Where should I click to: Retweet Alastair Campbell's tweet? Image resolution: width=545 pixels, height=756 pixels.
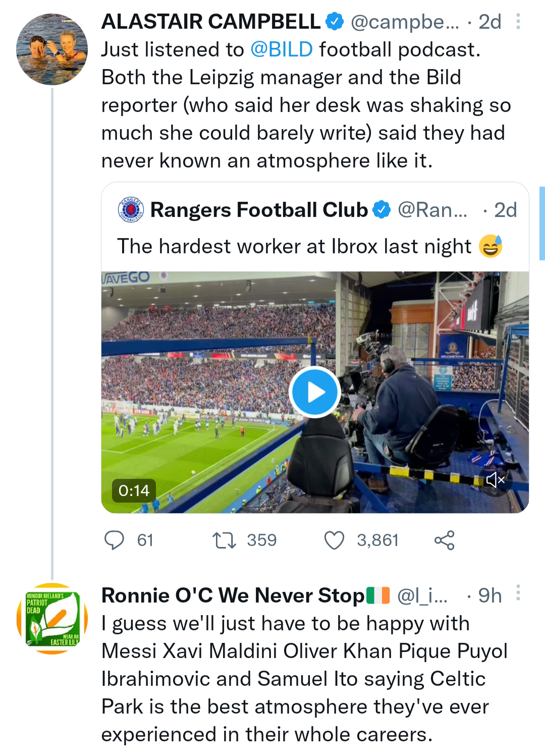point(224,540)
